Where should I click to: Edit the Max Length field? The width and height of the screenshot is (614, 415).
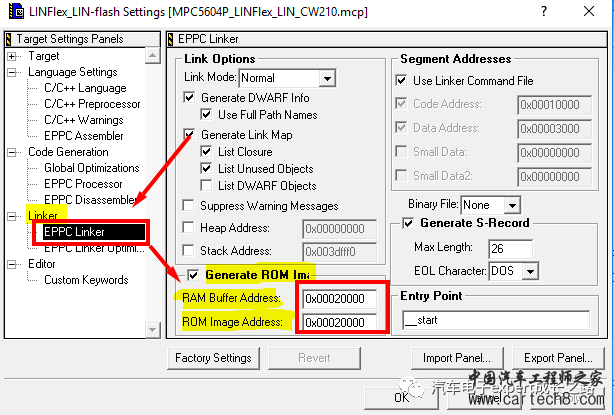(x=511, y=249)
